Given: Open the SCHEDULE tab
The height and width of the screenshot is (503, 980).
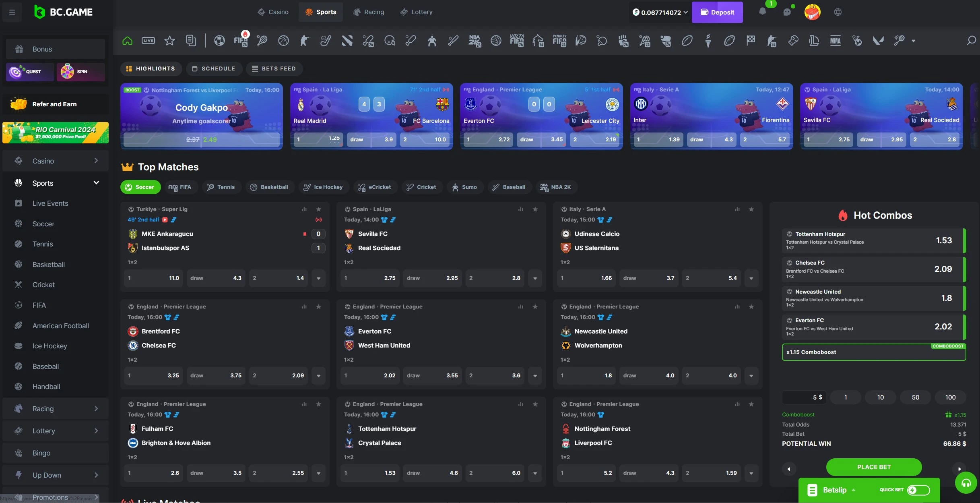Looking at the screenshot, I should click(214, 68).
